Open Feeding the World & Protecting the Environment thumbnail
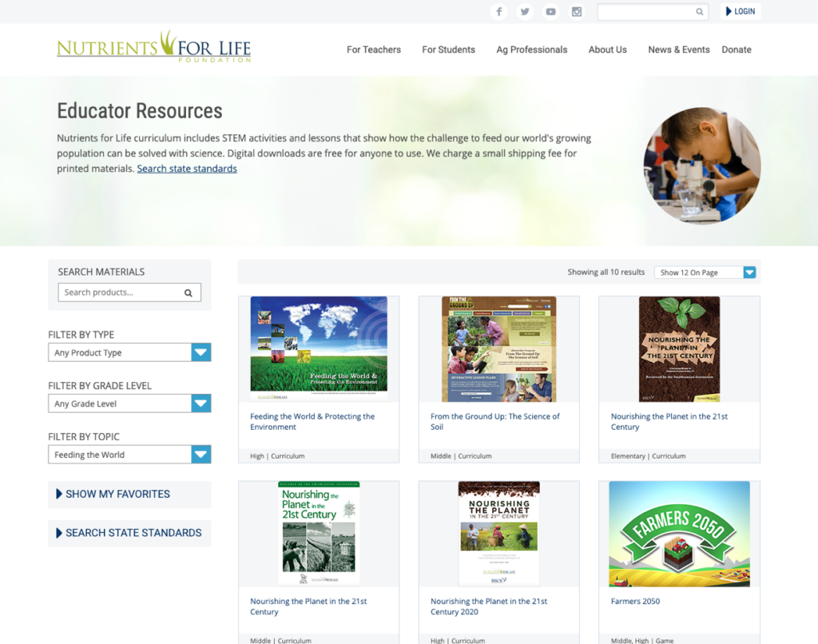Screen dimensions: 818x644 click(319, 348)
